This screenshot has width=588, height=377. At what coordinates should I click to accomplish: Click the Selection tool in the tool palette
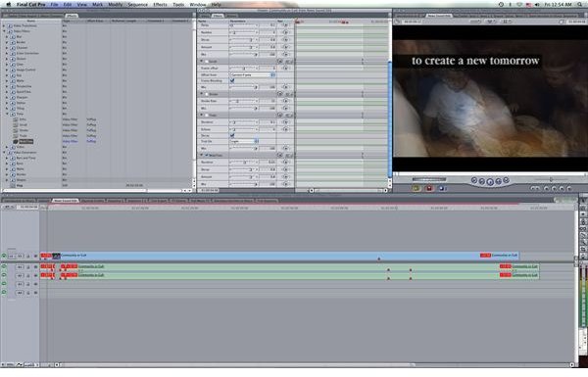[x=583, y=201]
